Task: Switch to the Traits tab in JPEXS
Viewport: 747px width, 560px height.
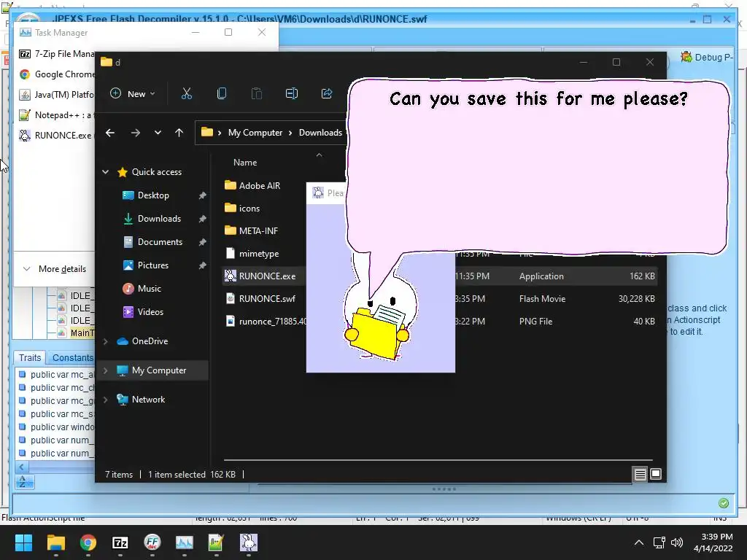Action: [30, 357]
